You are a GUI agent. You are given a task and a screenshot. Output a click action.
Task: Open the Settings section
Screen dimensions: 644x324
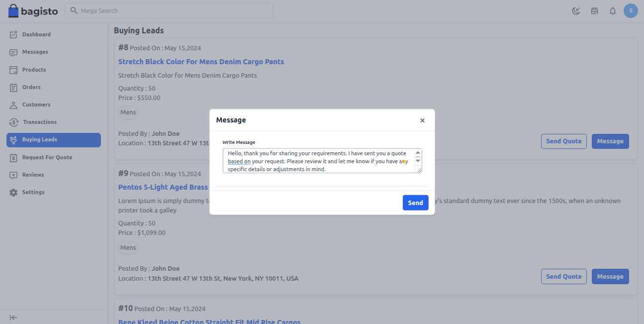tap(14, 192)
